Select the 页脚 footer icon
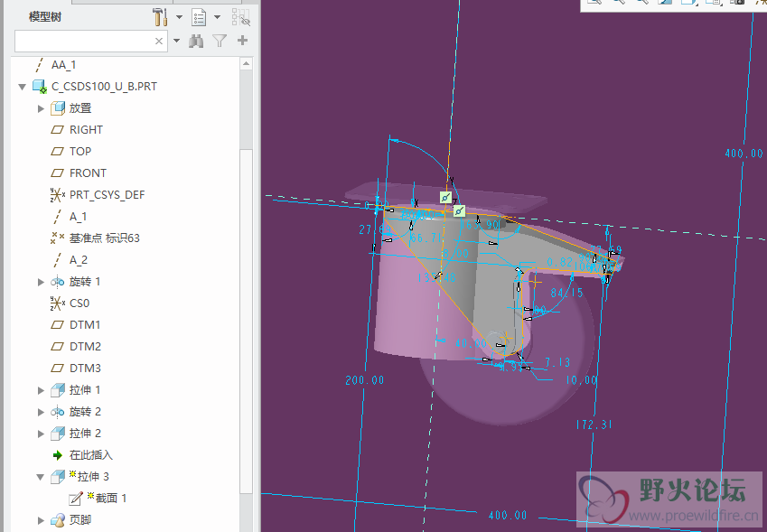The height and width of the screenshot is (532, 767). coord(58,520)
